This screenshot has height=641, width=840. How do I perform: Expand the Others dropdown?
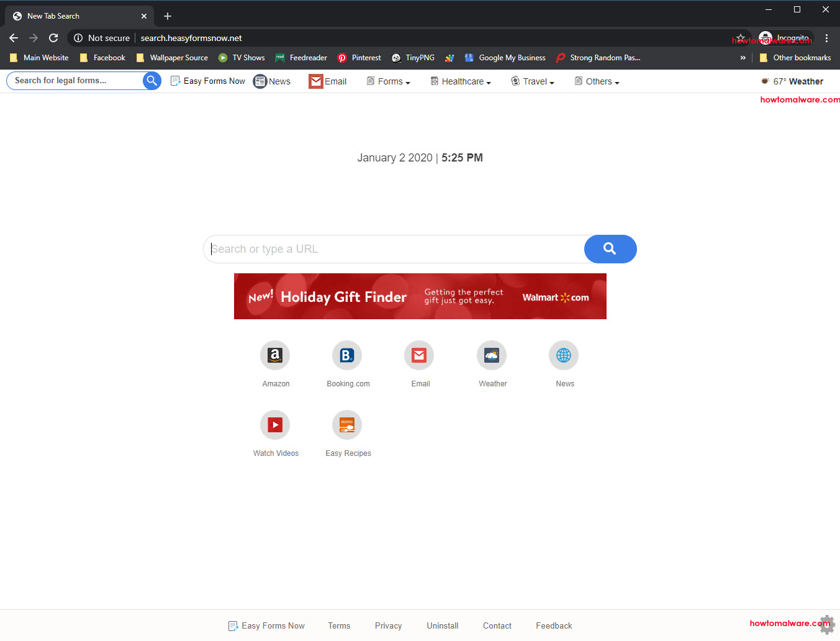pos(597,81)
